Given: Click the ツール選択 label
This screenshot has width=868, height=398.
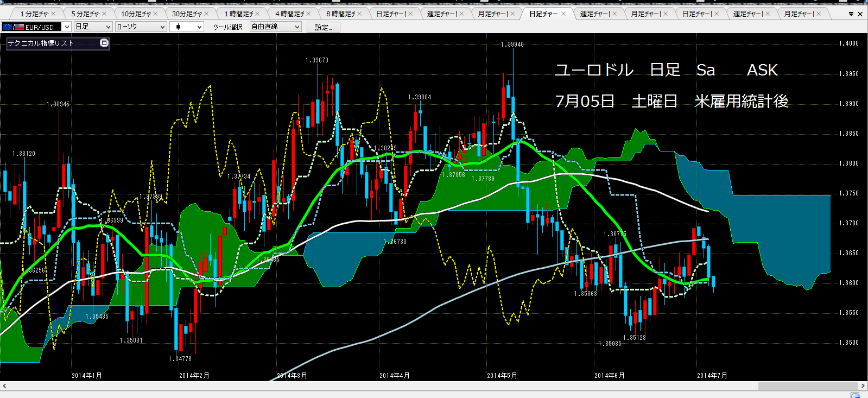Looking at the screenshot, I should pyautogui.click(x=227, y=27).
